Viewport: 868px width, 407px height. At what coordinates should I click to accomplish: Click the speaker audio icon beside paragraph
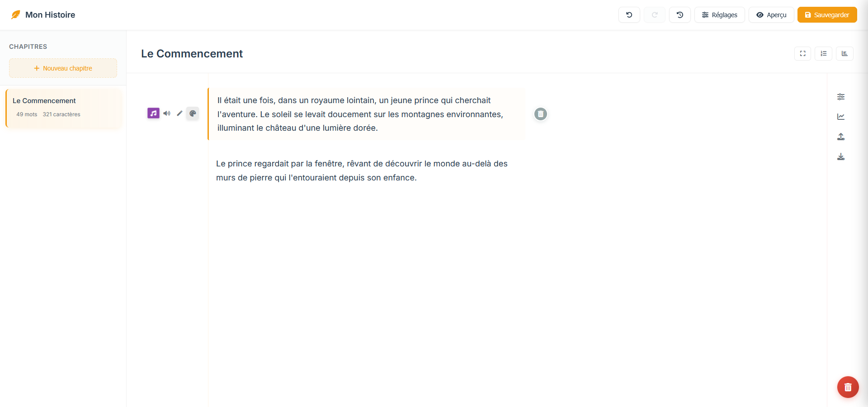click(x=167, y=114)
